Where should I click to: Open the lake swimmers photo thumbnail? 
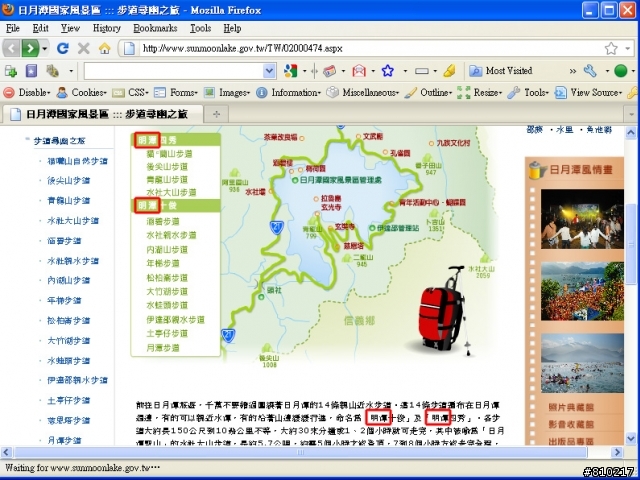[582, 363]
